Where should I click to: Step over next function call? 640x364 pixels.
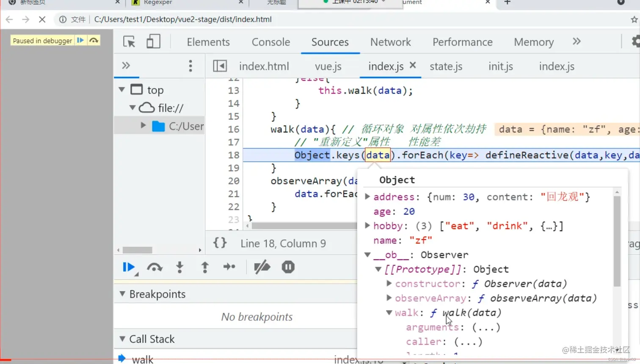click(154, 267)
